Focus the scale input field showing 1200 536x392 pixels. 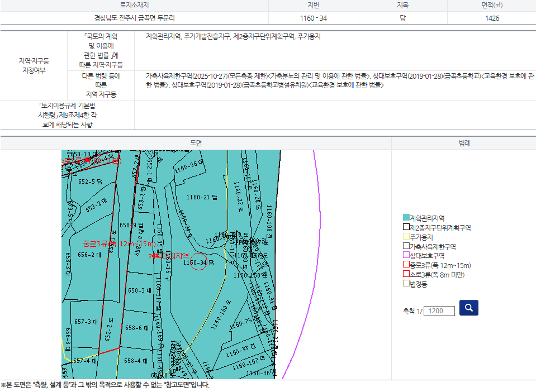[439, 311]
